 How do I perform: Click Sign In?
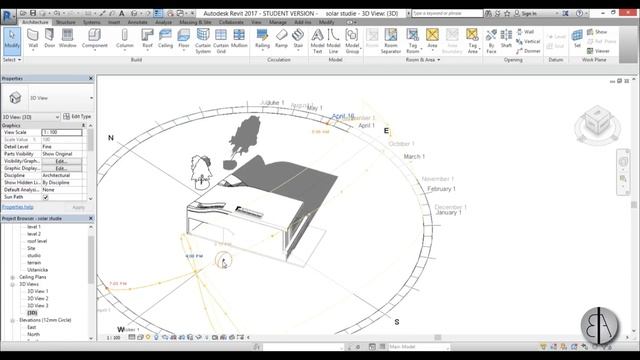525,13
